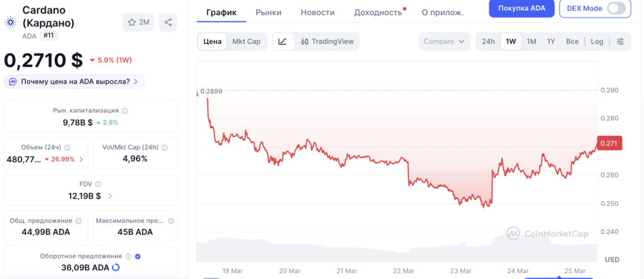The image size is (644, 279).
Task: Click the Cardano ADA logo icon
Action: coord(9,22)
